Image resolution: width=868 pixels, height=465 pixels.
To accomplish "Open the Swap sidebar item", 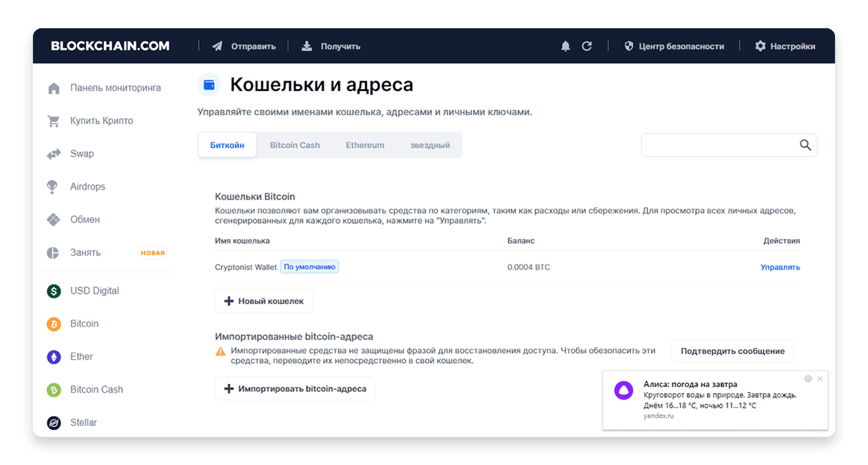I will coord(82,154).
